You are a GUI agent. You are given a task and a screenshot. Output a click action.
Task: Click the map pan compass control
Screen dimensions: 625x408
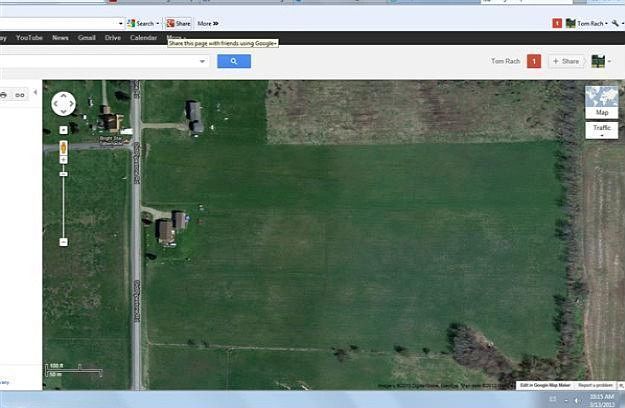click(x=63, y=104)
